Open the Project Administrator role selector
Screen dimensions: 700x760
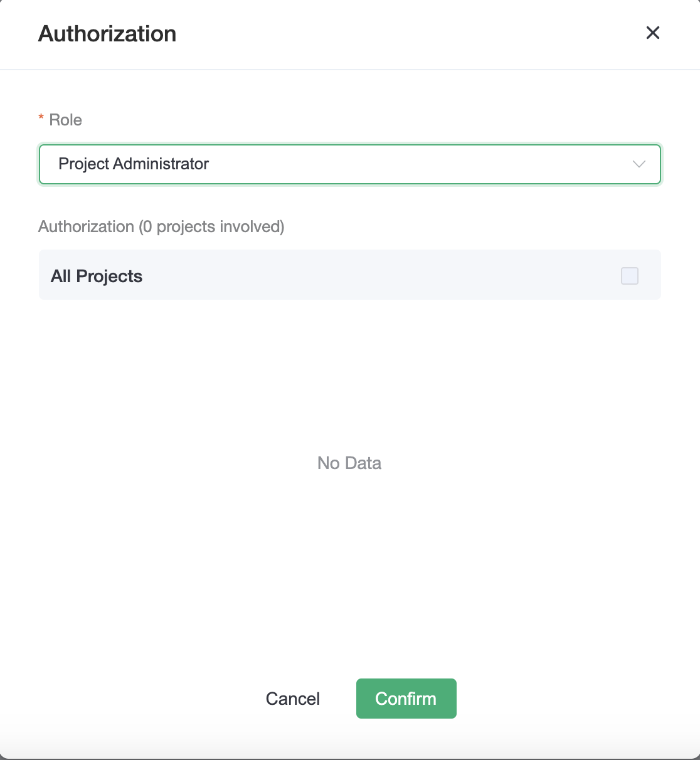point(350,164)
